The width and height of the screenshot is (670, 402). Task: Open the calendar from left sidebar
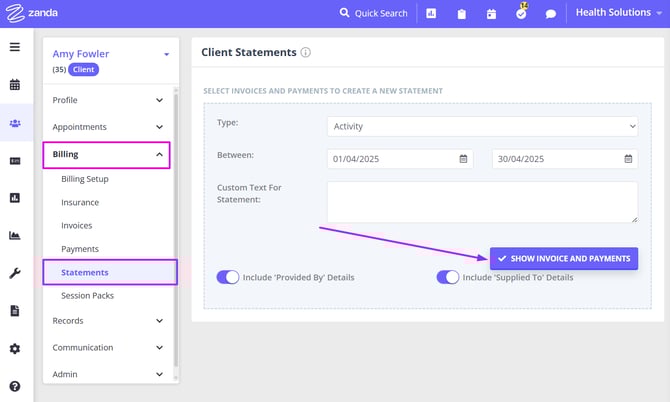(15, 85)
